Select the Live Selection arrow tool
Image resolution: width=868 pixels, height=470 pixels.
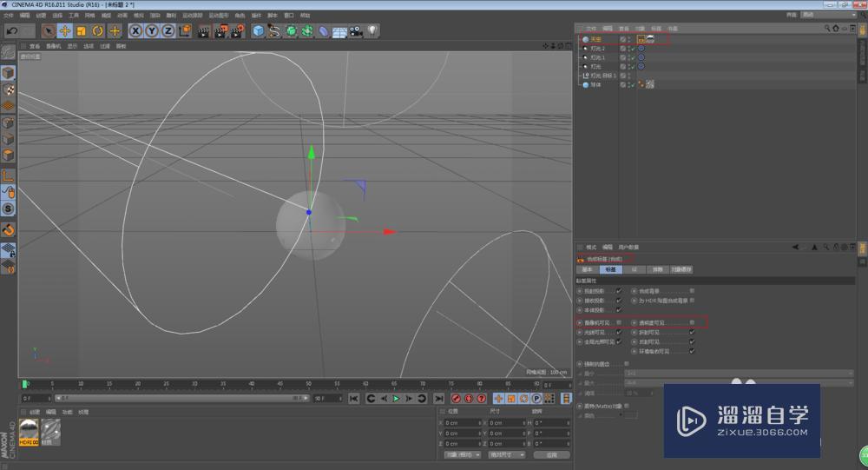click(x=49, y=31)
